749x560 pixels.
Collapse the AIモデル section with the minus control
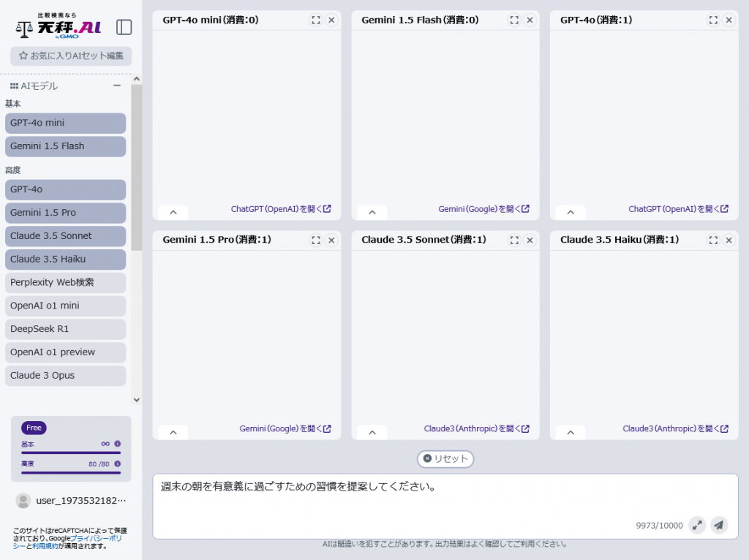tap(116, 85)
